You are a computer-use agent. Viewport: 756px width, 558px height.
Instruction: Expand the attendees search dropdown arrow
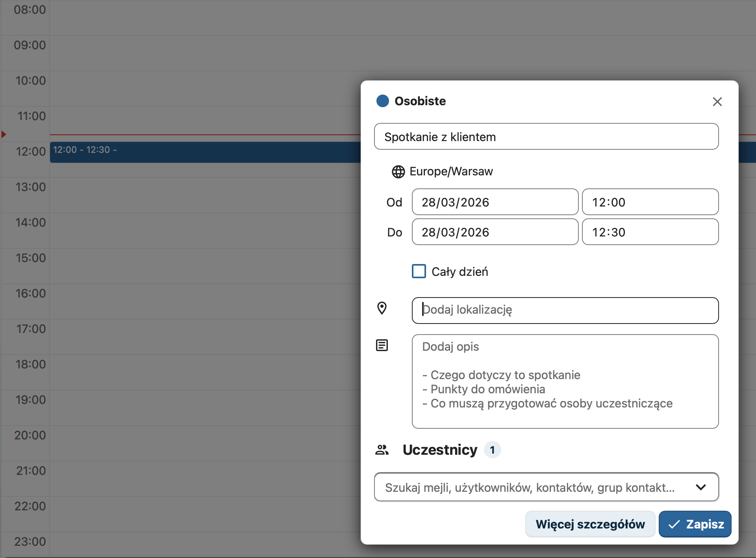tap(701, 487)
